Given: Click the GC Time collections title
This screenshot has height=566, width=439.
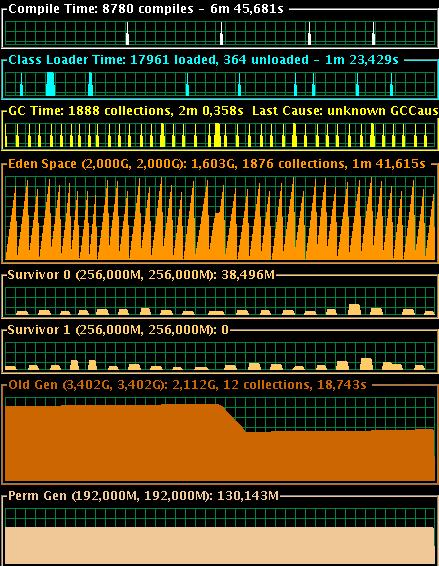Looking at the screenshot, I should (x=126, y=110).
